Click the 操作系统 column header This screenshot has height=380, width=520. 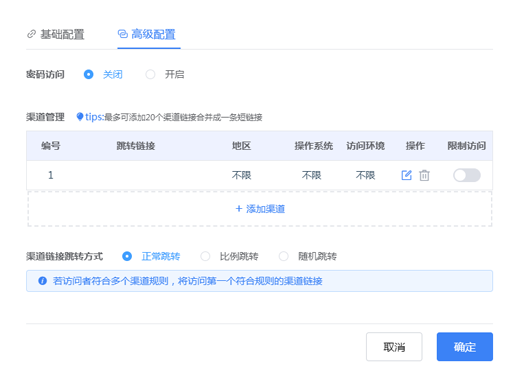coord(313,146)
